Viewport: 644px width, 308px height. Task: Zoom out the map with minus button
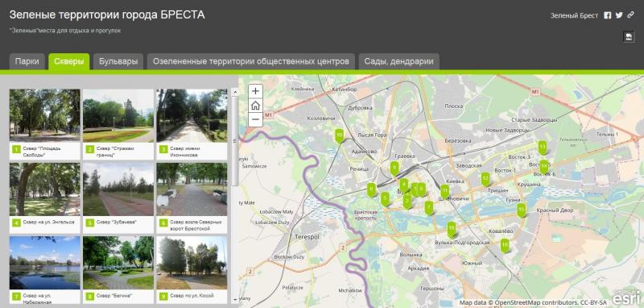[x=255, y=119]
